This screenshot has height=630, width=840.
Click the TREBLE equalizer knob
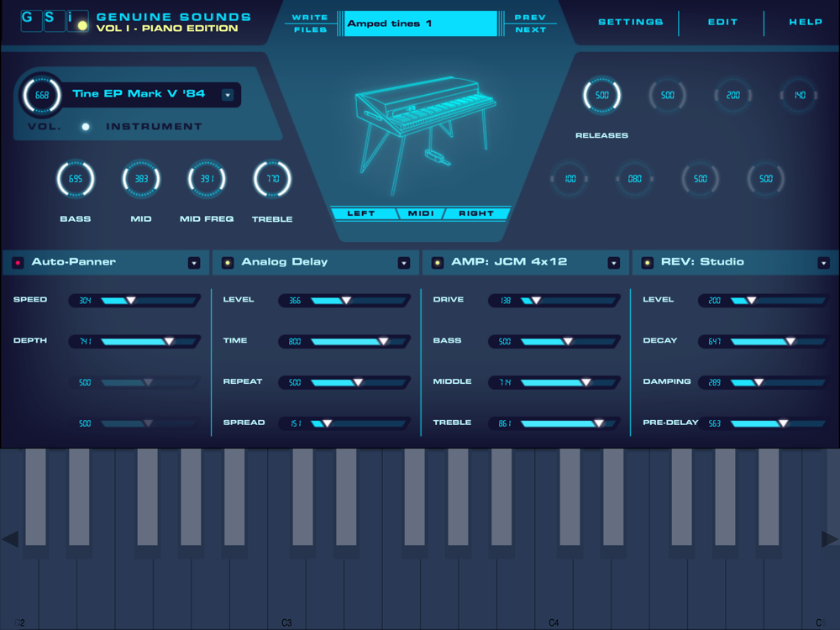click(272, 178)
